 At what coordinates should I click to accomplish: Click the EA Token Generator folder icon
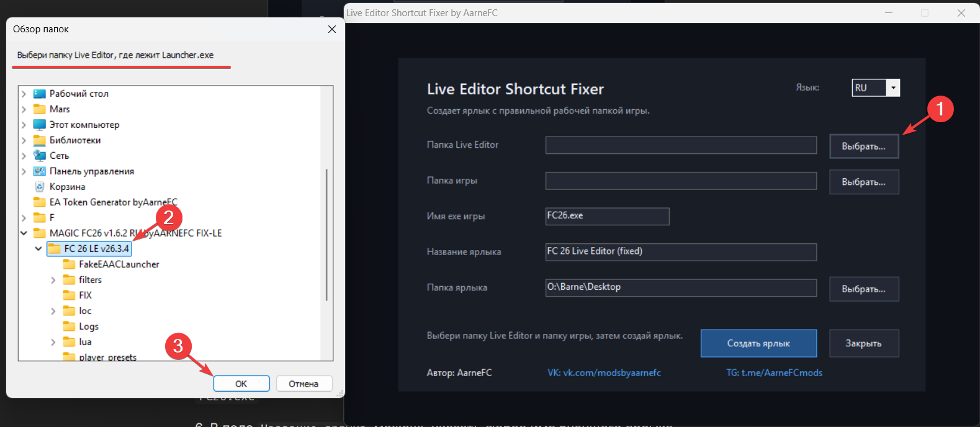pyautogui.click(x=40, y=202)
